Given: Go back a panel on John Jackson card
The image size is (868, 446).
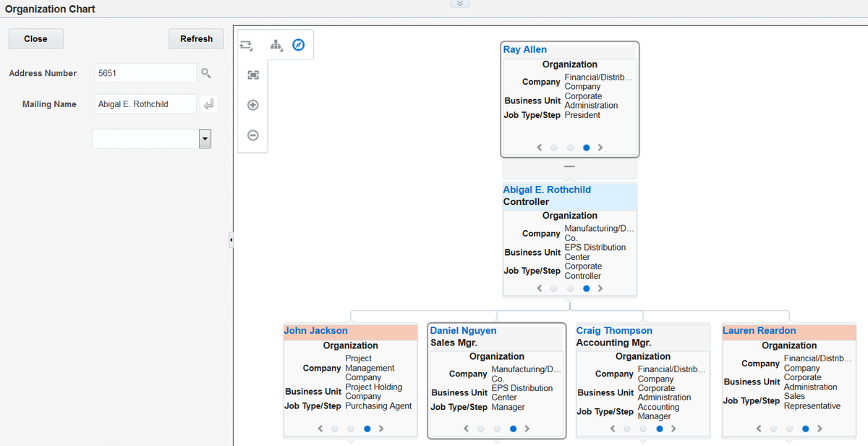Looking at the screenshot, I should 320,429.
